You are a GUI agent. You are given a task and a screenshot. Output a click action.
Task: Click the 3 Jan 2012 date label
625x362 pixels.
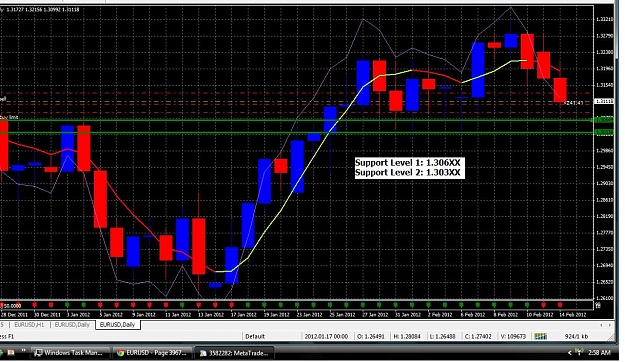(x=78, y=315)
